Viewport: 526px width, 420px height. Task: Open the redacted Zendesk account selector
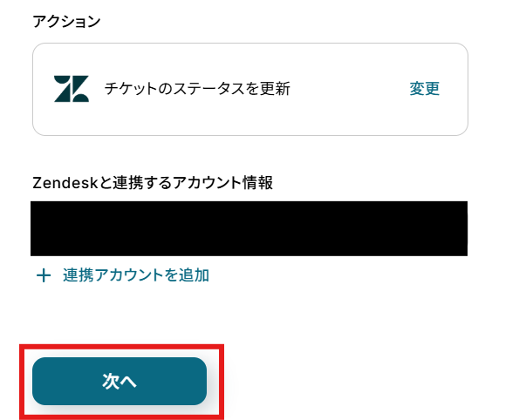pyautogui.click(x=249, y=228)
